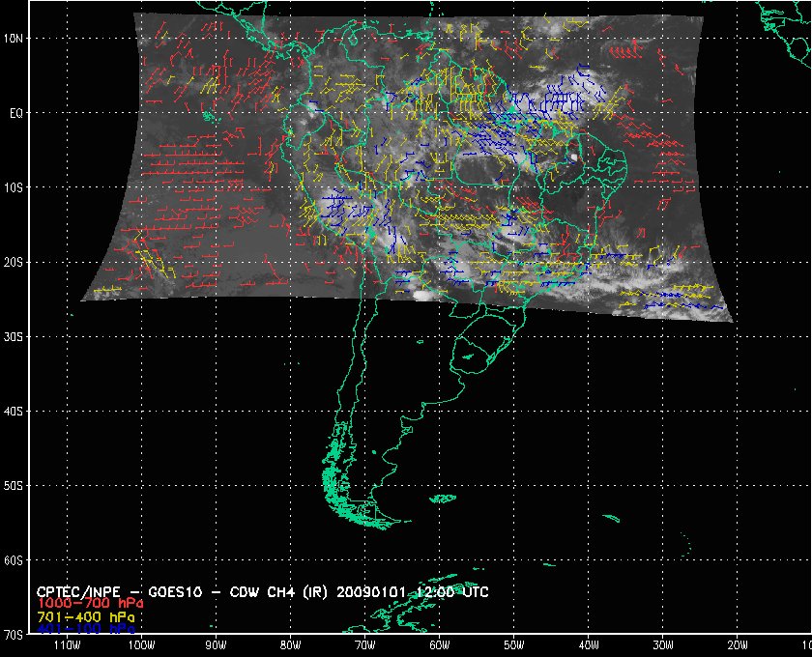Select the EQ latitude label
Screen dimensions: 812x657
[17, 113]
